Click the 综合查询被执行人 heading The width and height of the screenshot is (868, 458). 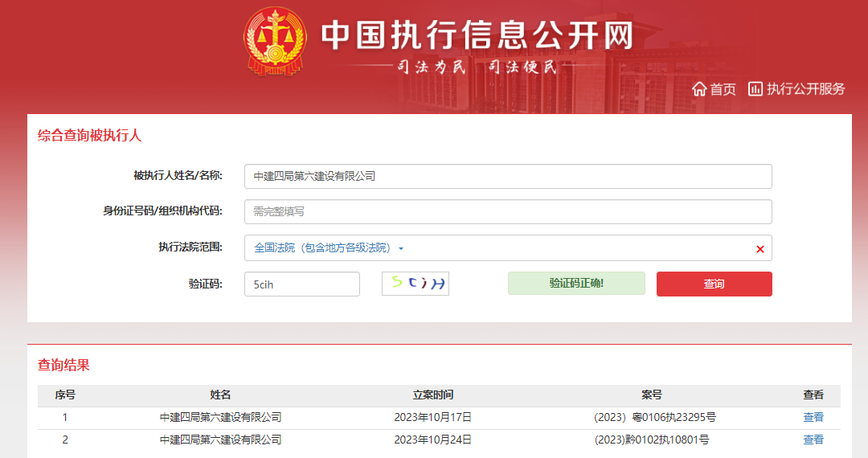(90, 136)
